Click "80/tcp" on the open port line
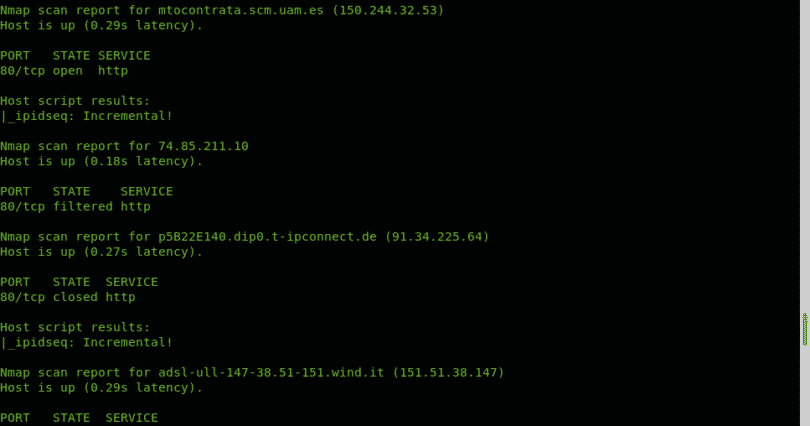This screenshot has height=426, width=810. pyautogui.click(x=23, y=71)
